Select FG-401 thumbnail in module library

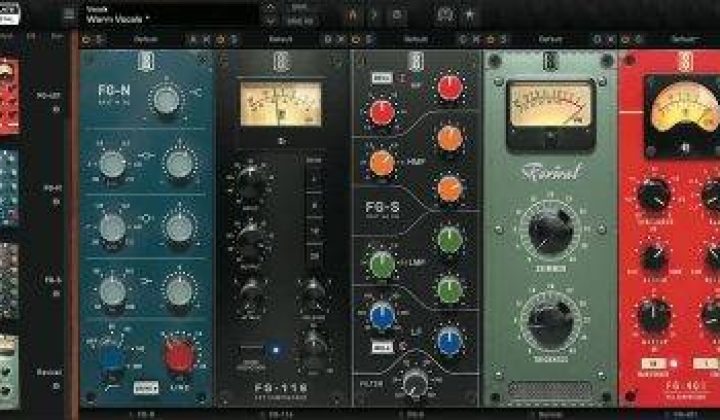pos(9,96)
